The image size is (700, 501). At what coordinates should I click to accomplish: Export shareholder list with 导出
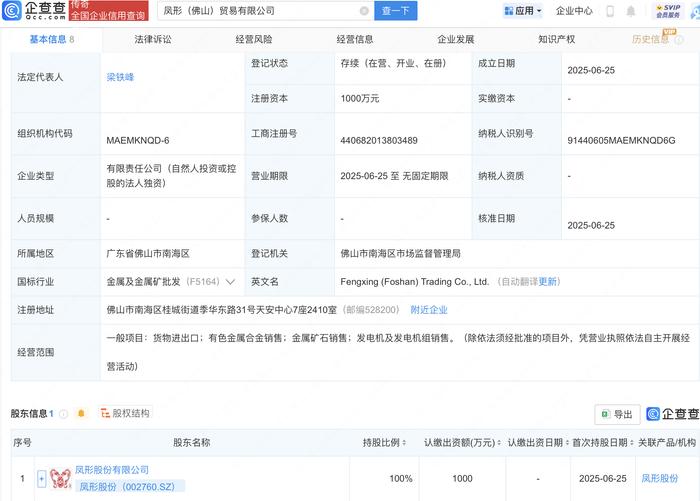(617, 414)
